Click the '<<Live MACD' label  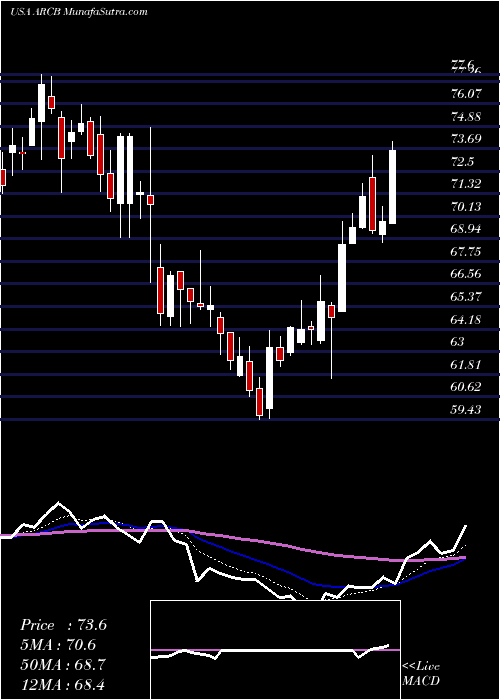421,673
